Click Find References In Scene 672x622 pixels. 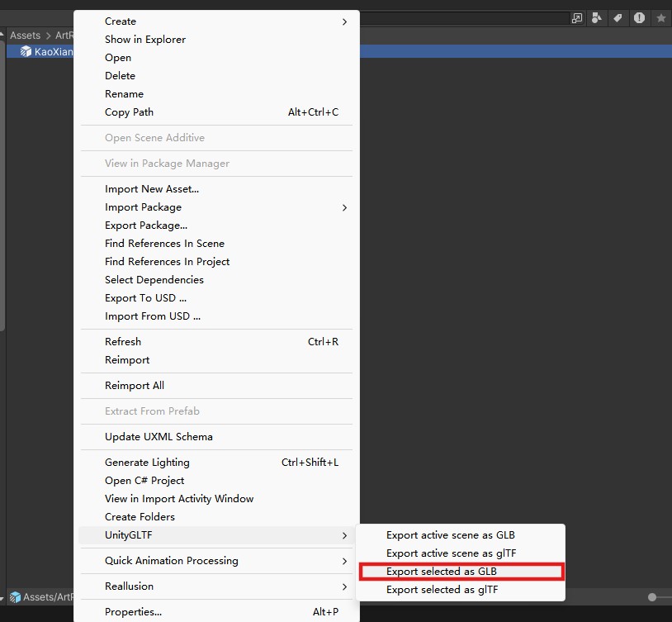pyautogui.click(x=164, y=244)
